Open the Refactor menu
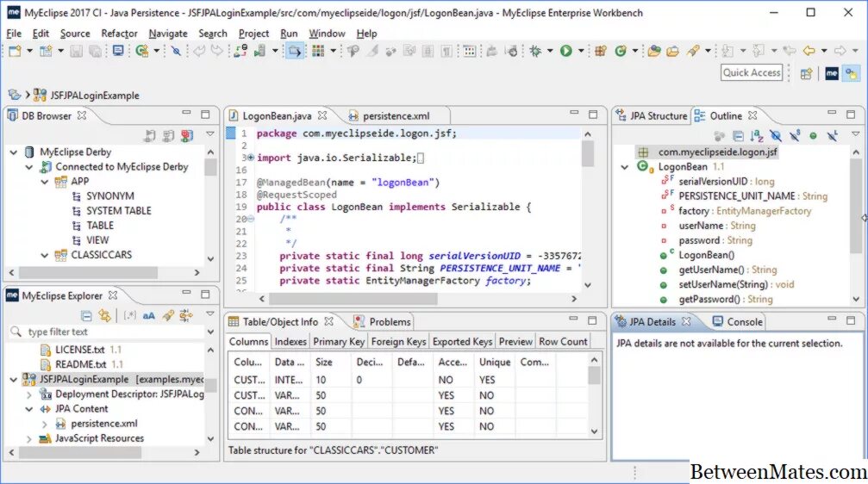The width and height of the screenshot is (868, 484). pyautogui.click(x=119, y=34)
